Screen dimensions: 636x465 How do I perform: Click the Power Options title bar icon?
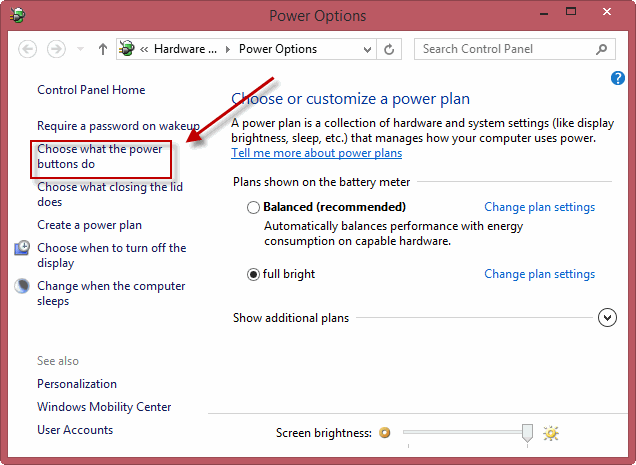pyautogui.click(x=17, y=15)
